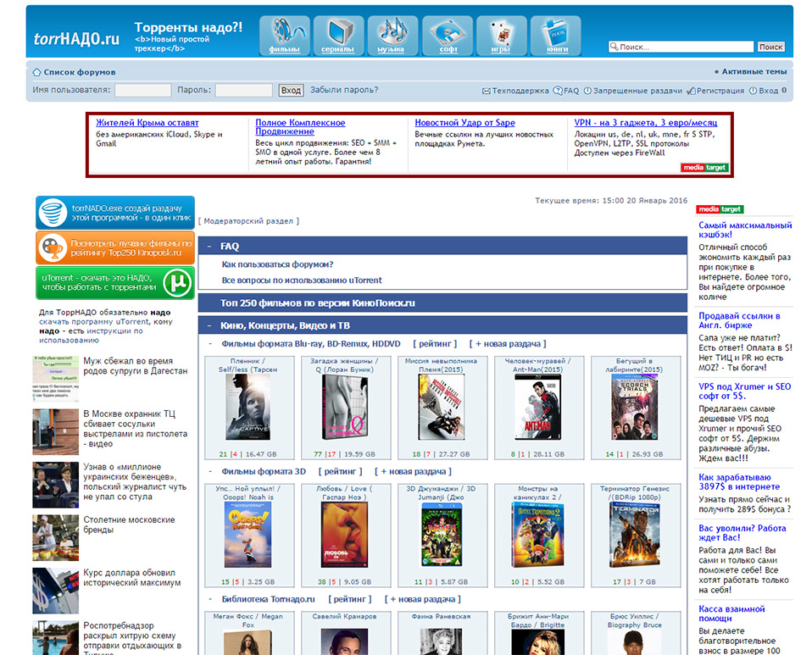
Task: Open Активные темы link
Action: [x=754, y=71]
